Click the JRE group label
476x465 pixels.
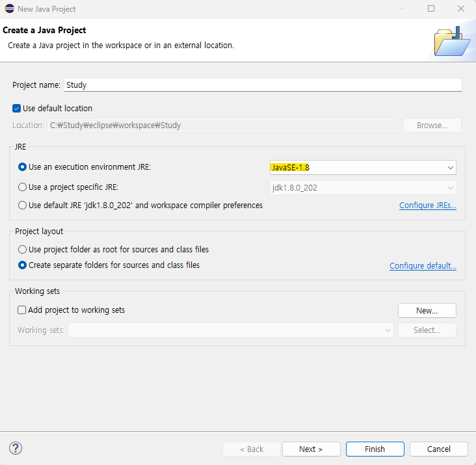coord(20,146)
